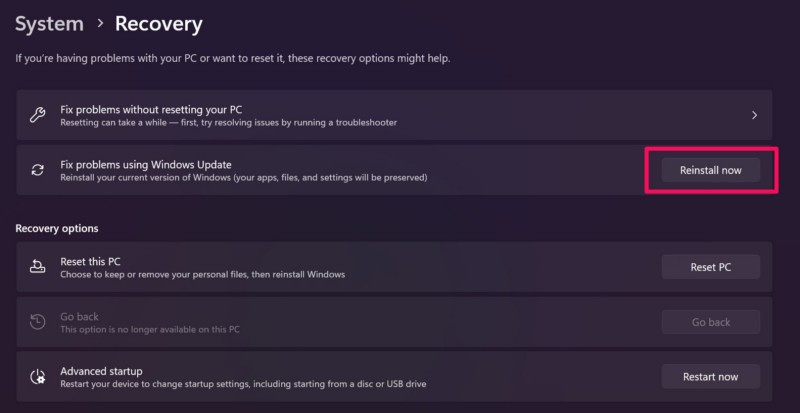Click the breadcrumb separator arrow after System

pos(99,22)
